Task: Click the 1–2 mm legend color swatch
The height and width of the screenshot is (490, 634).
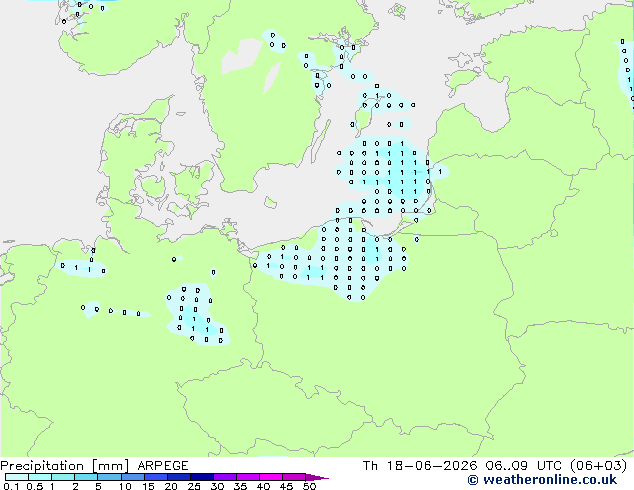Action: pyautogui.click(x=63, y=477)
